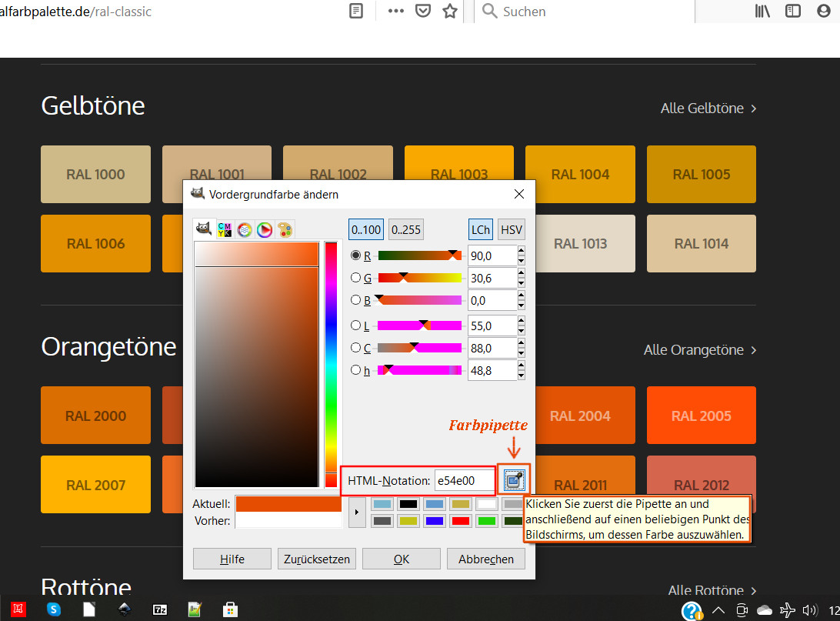Select the C channel radio button
The width and height of the screenshot is (840, 621).
(355, 348)
